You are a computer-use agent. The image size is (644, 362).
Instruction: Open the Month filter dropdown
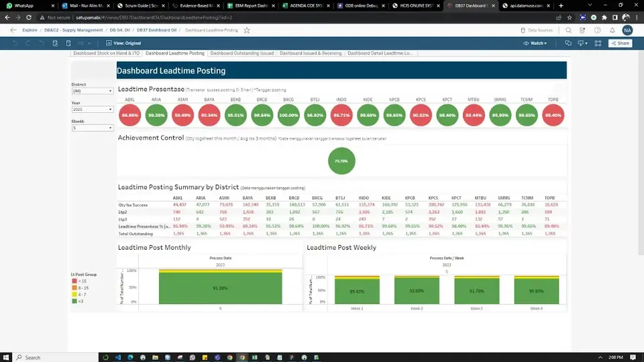coord(92,128)
